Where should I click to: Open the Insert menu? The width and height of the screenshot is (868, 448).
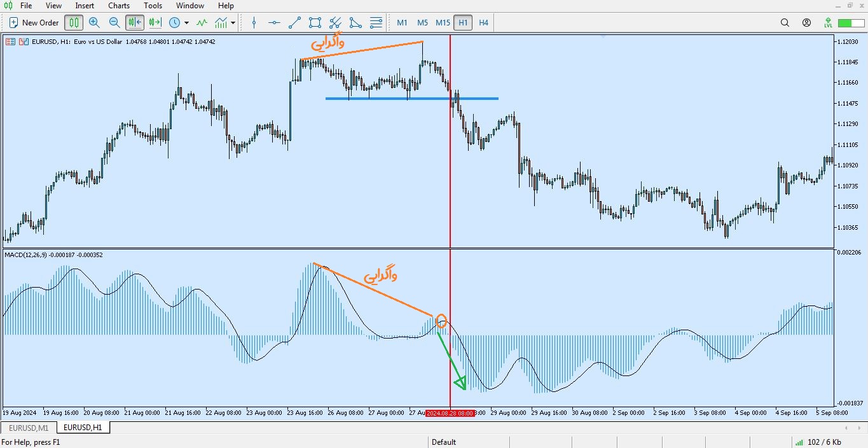85,6
